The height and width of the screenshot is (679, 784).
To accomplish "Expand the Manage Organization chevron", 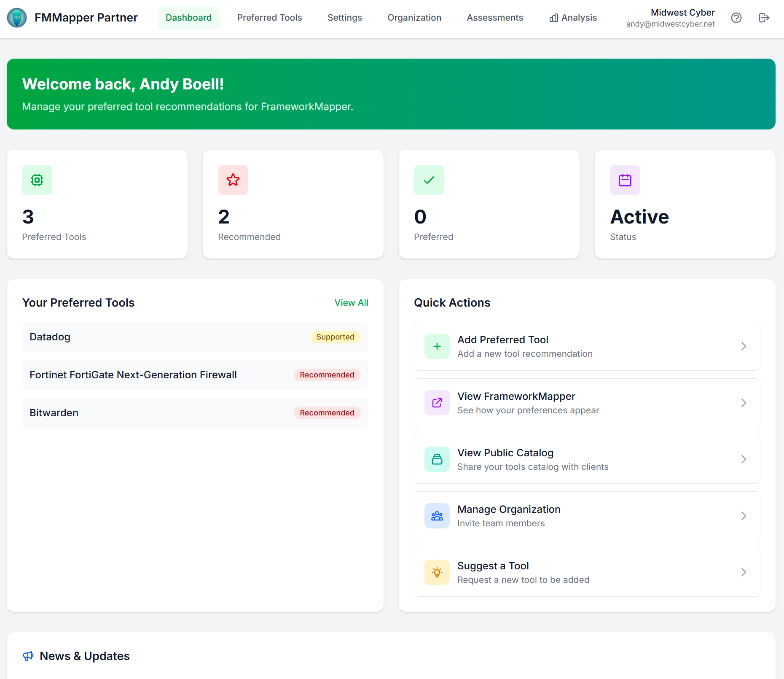I will (744, 516).
